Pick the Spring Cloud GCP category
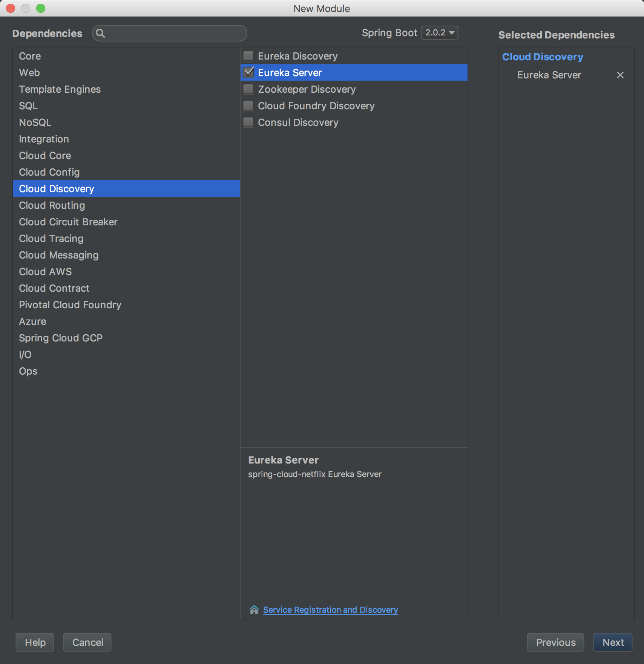The image size is (644, 664). tap(61, 338)
